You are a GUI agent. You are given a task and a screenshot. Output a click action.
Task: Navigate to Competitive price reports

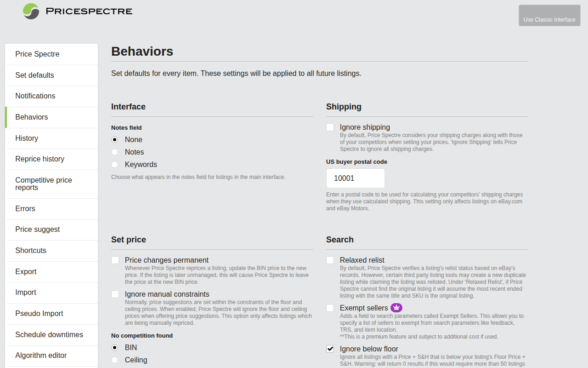tap(44, 184)
